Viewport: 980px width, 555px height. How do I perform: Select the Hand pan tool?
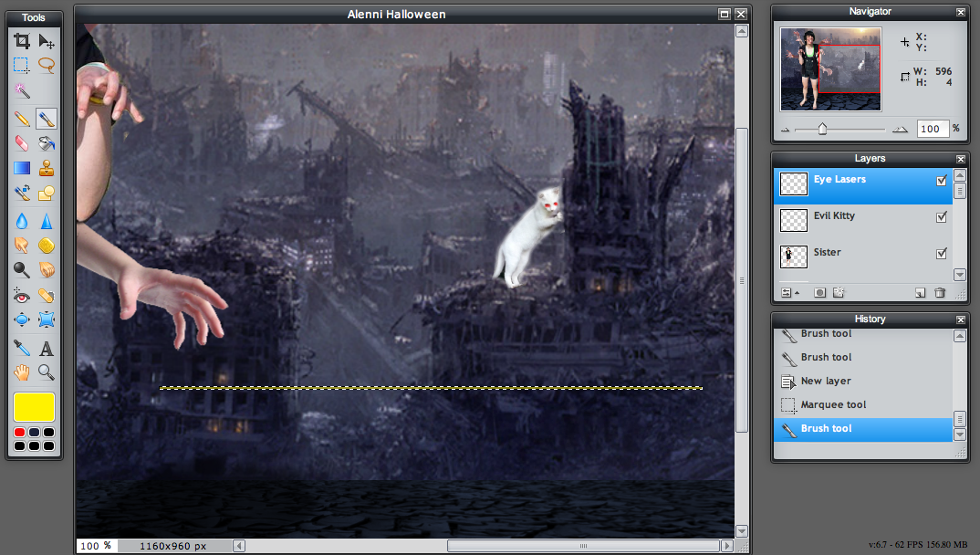click(x=22, y=372)
